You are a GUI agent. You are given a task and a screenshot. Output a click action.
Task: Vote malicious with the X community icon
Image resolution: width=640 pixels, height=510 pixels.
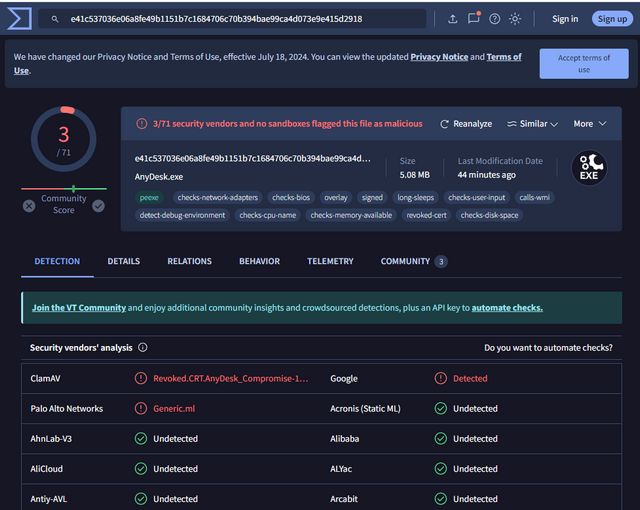coord(29,206)
